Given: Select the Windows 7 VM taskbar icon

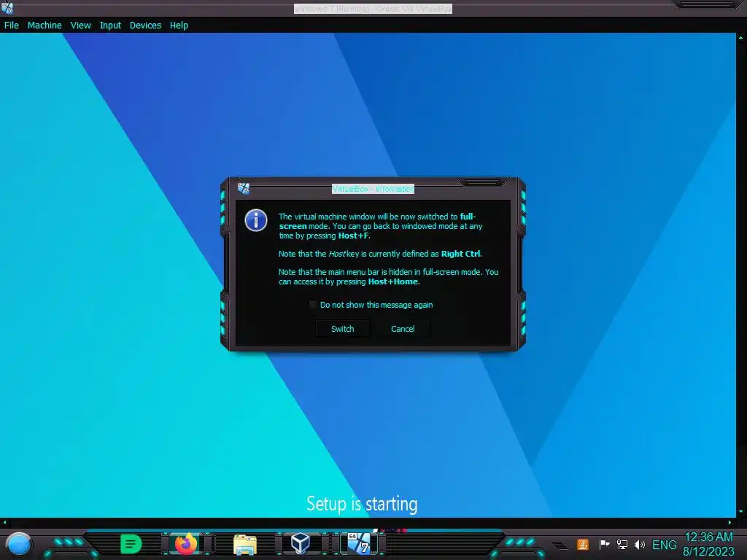Looking at the screenshot, I should [359, 543].
